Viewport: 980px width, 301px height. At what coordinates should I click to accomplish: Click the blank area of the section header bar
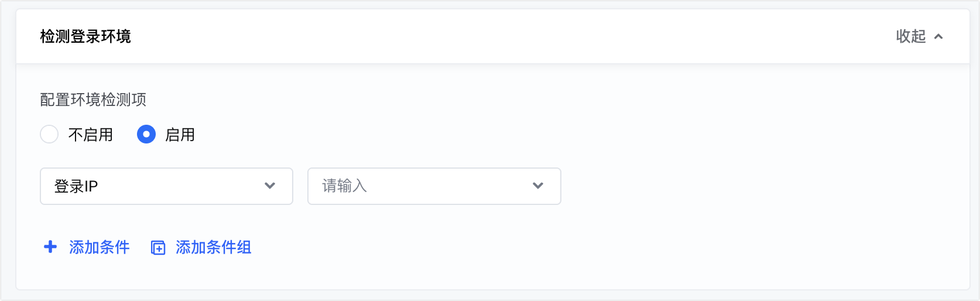(x=498, y=36)
